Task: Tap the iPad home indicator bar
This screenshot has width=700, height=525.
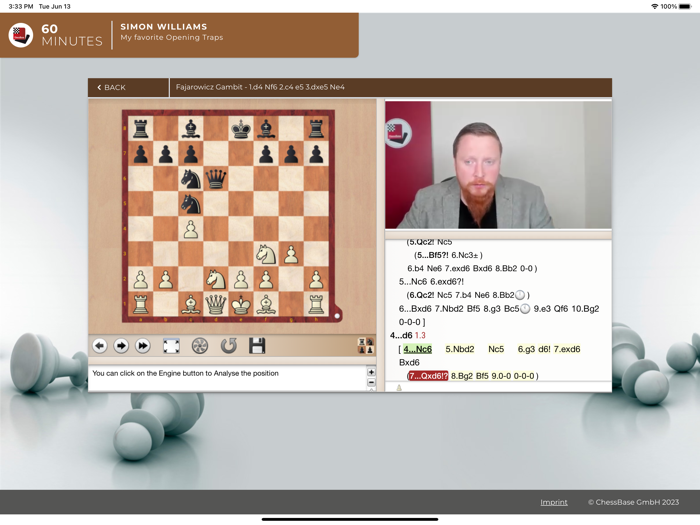Action: (x=350, y=519)
